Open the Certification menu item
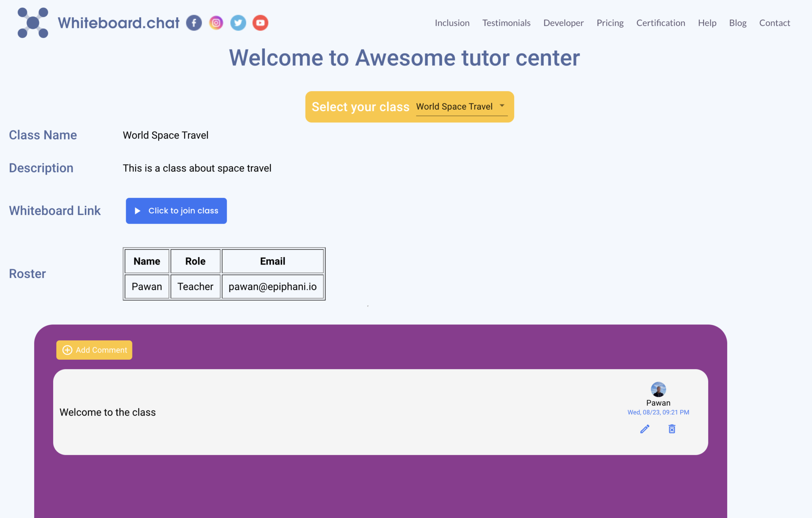The width and height of the screenshot is (812, 518). click(x=661, y=23)
